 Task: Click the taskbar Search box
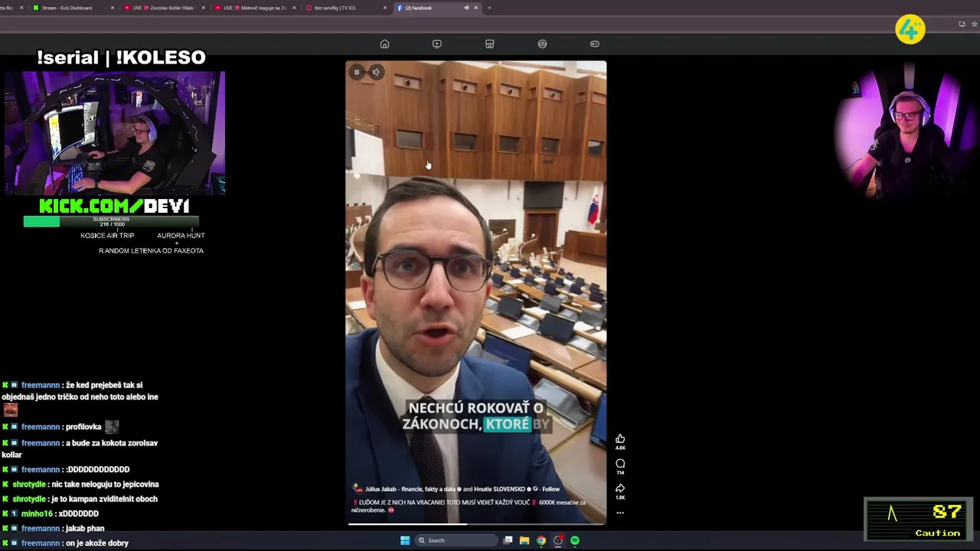455,540
